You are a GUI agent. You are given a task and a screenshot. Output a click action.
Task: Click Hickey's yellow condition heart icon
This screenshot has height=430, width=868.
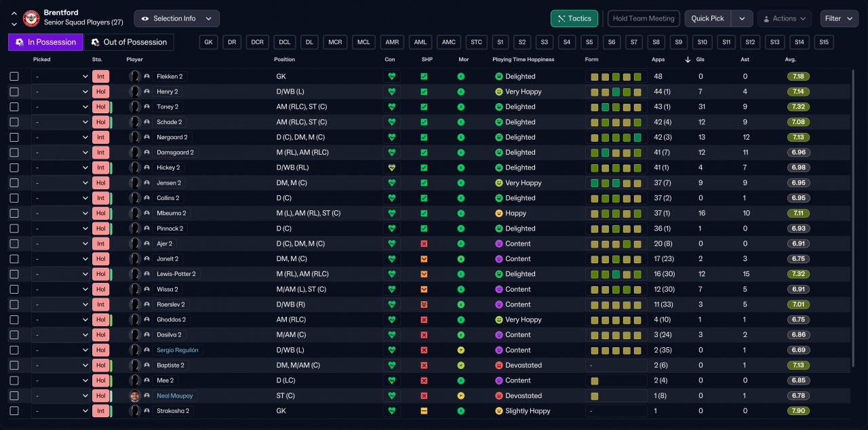(x=391, y=168)
